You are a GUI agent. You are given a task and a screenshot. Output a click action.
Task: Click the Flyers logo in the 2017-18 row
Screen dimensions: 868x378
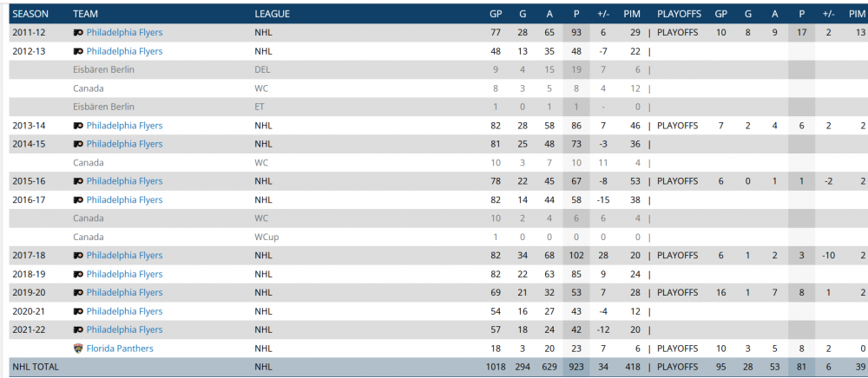click(77, 256)
